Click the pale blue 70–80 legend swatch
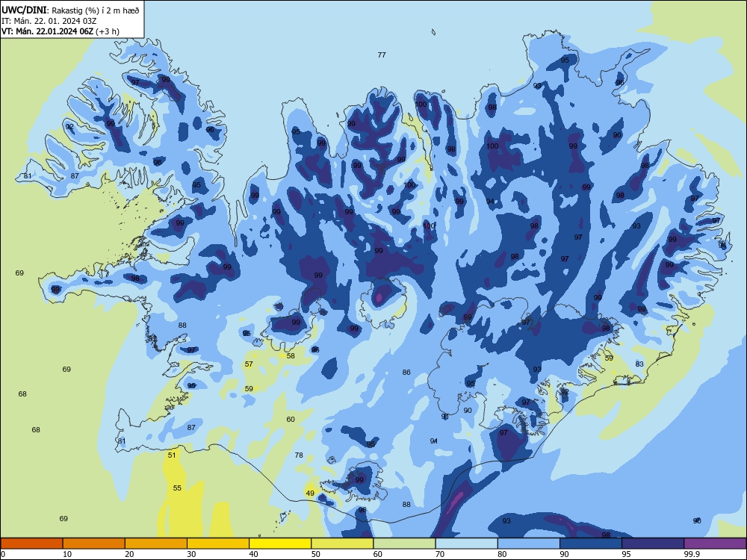Screen dimensions: 747x560 pyautogui.click(x=466, y=544)
